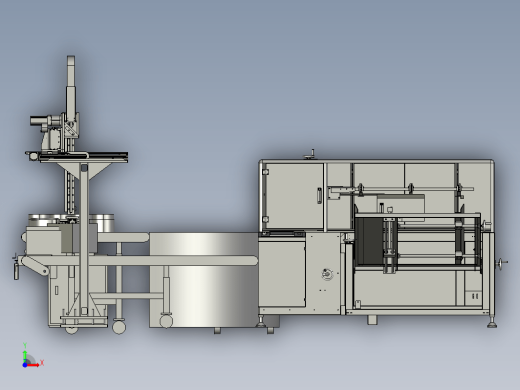Click the red X axis of the triad
520x390 pixels.
(x=33, y=365)
